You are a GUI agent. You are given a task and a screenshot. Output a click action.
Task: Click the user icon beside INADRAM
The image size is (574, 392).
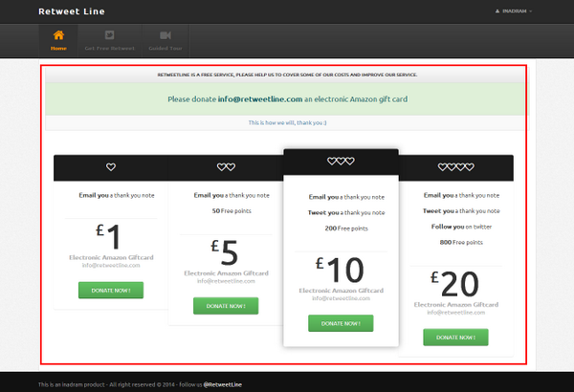click(497, 11)
